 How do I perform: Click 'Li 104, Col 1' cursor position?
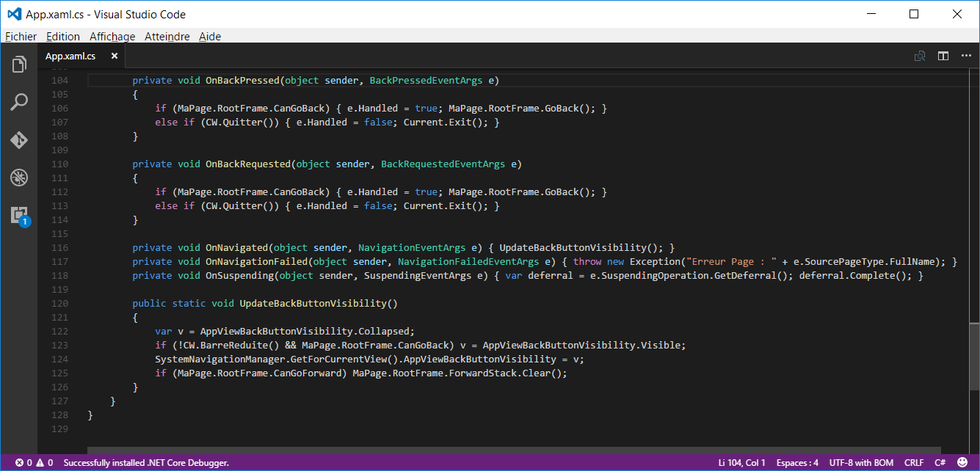[x=741, y=463]
